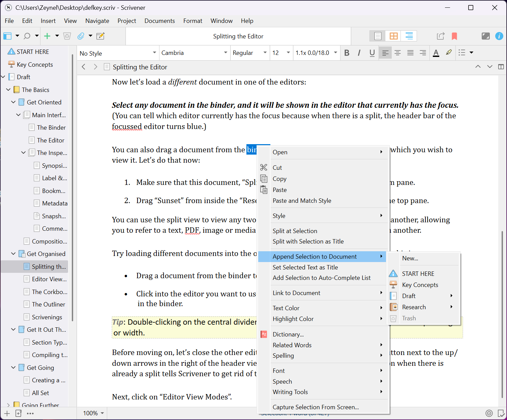Justify text alignment
The image size is (507, 420).
[x=410, y=53]
